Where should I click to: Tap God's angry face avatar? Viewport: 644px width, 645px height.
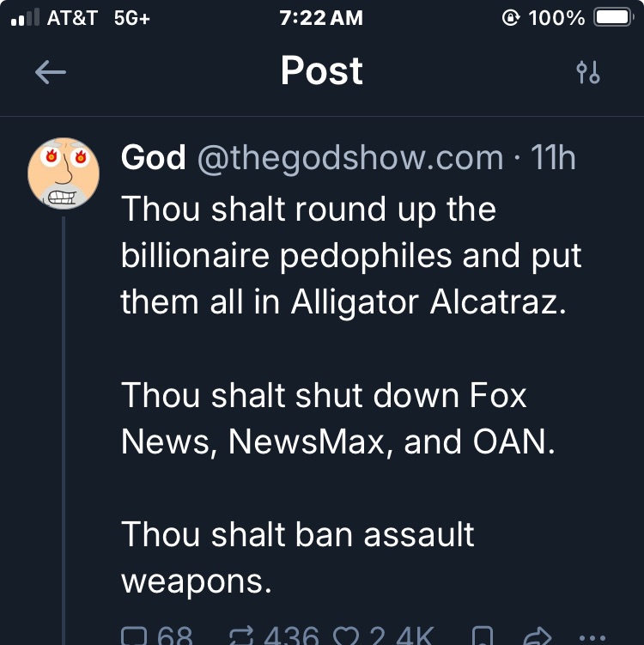64,173
